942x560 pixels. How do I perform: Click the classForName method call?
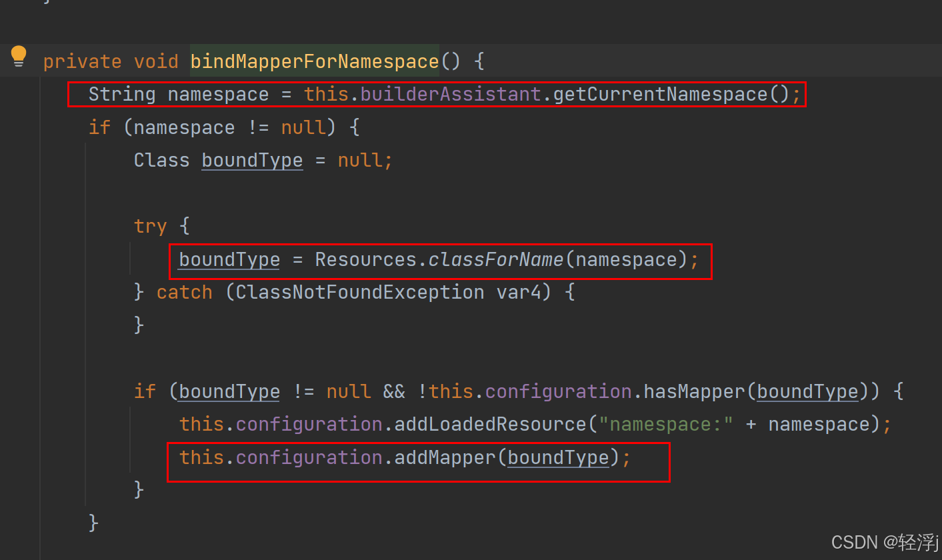point(496,259)
